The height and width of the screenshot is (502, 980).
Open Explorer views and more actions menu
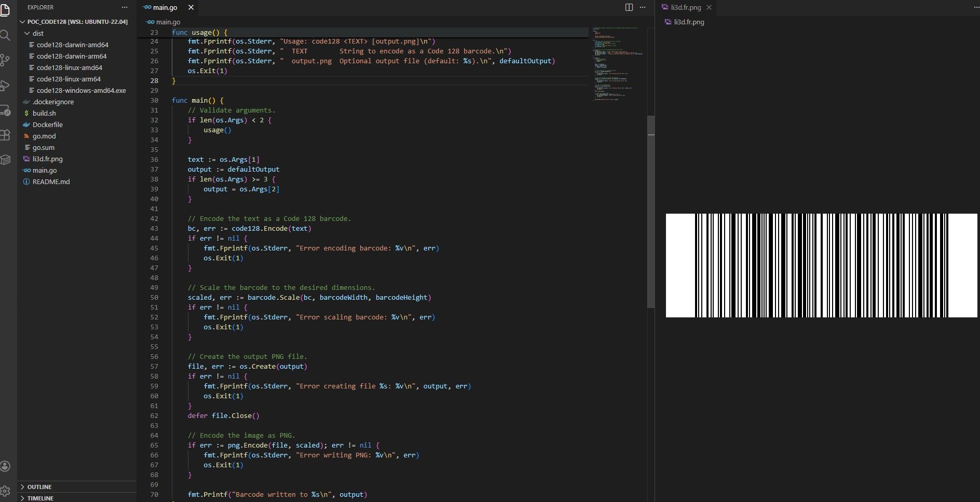tap(125, 7)
